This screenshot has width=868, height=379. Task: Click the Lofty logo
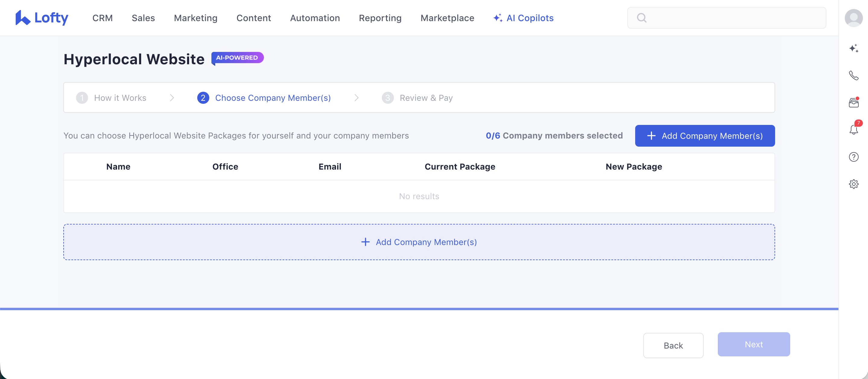tap(42, 18)
